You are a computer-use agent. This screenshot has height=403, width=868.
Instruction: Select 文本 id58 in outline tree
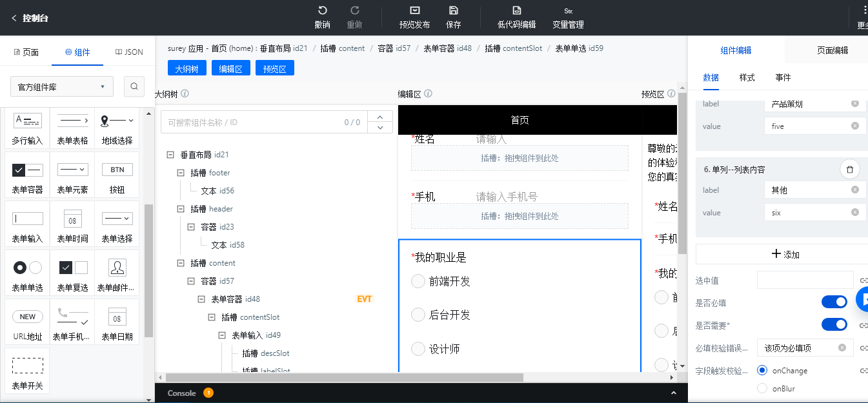pyautogui.click(x=227, y=245)
